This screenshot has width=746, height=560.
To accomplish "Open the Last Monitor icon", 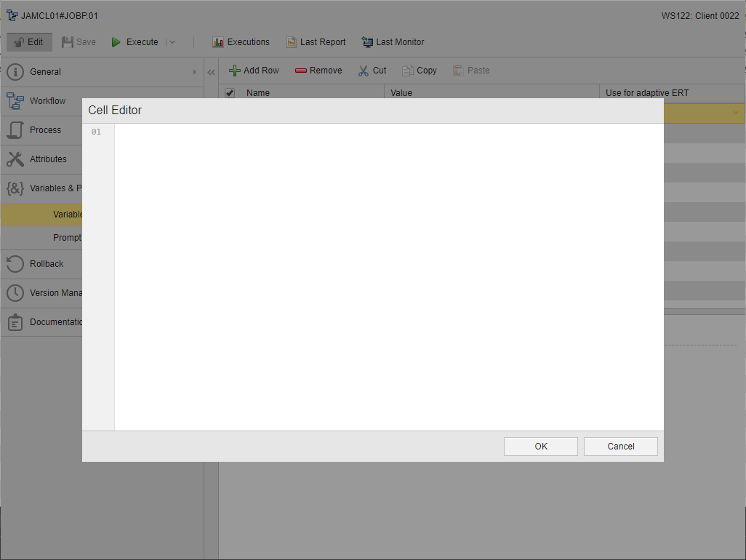I will click(x=367, y=42).
